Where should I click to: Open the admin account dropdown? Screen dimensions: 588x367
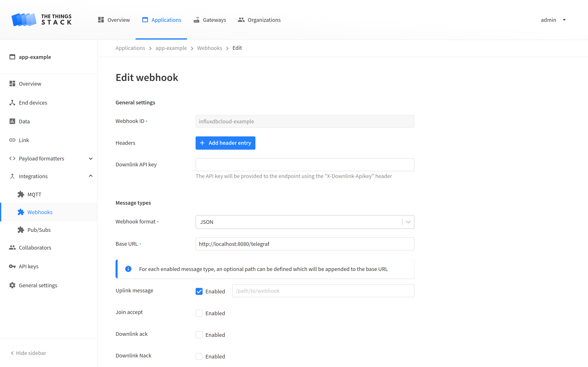click(x=553, y=20)
